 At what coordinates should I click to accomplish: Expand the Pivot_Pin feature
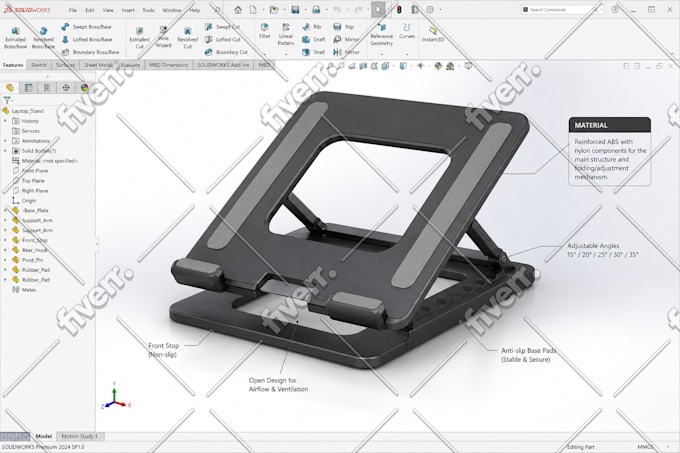tap(5, 260)
